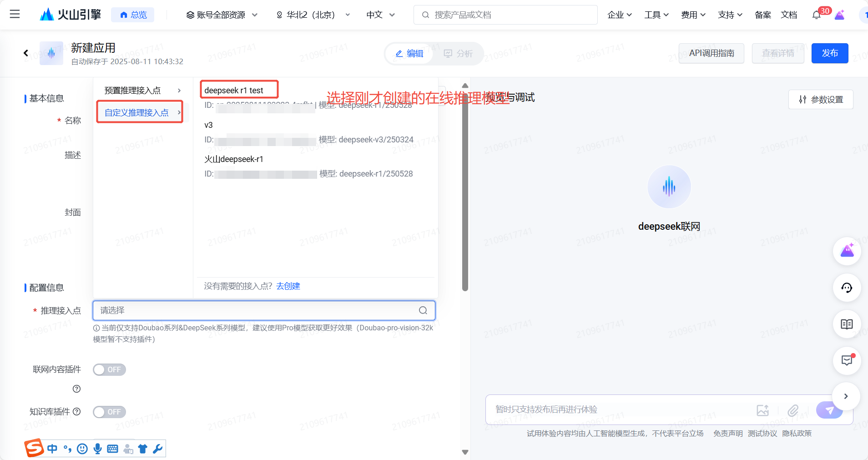868x460 pixels.
Task: Switch Sogou Chinese/English mode 中
Action: (52, 449)
